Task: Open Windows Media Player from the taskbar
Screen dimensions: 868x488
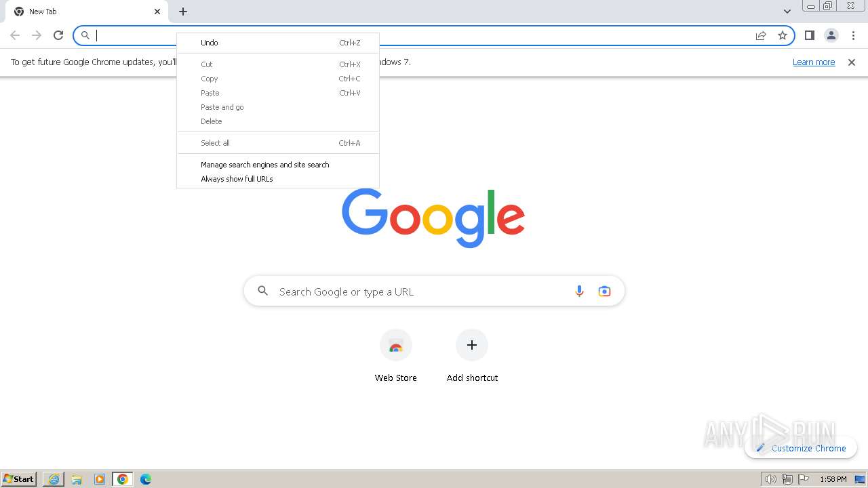Action: coord(100,479)
